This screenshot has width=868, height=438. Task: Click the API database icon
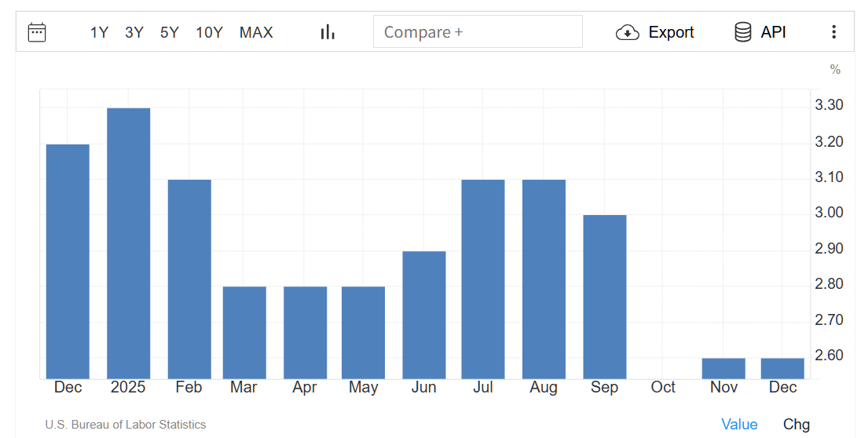click(742, 32)
